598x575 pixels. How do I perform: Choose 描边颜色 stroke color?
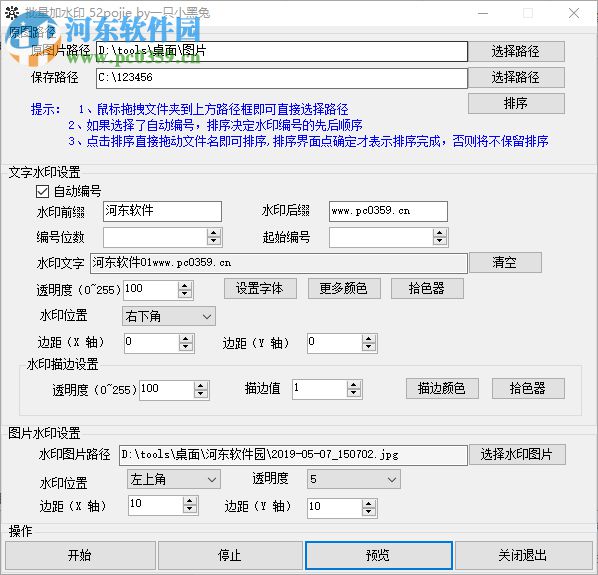pos(442,389)
